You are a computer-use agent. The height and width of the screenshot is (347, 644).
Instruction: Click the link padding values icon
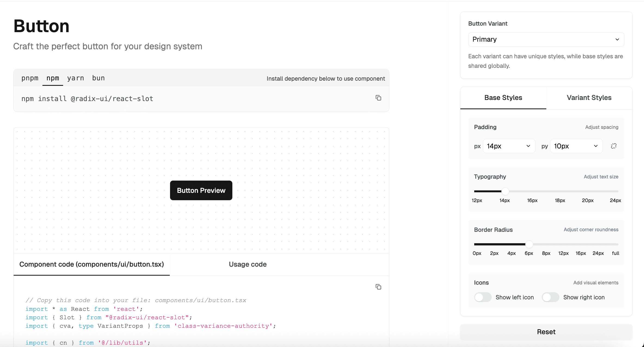tap(614, 146)
